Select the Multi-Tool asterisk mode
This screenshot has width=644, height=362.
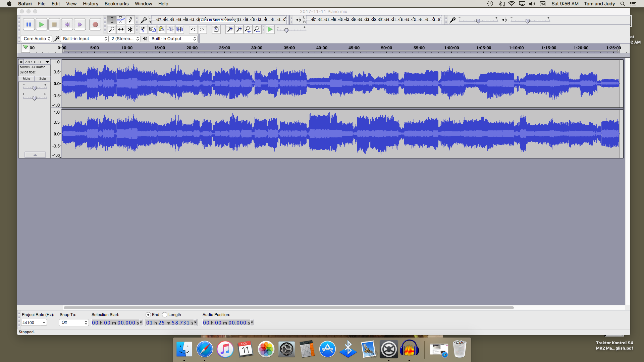click(x=130, y=29)
